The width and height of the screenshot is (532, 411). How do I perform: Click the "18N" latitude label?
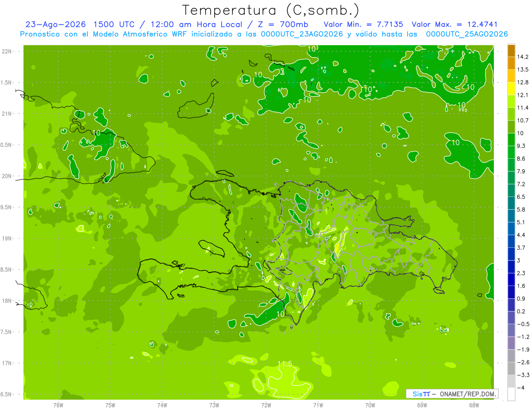point(7,301)
